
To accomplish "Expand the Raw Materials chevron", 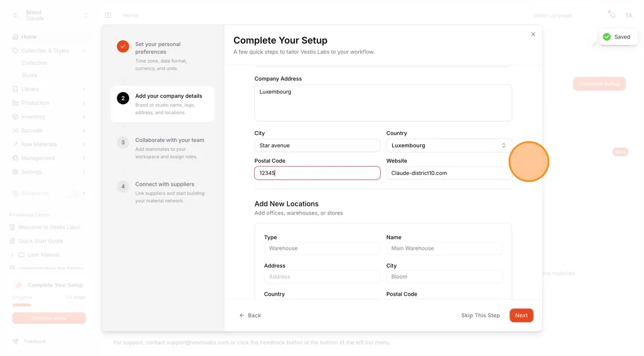I will coord(84,144).
